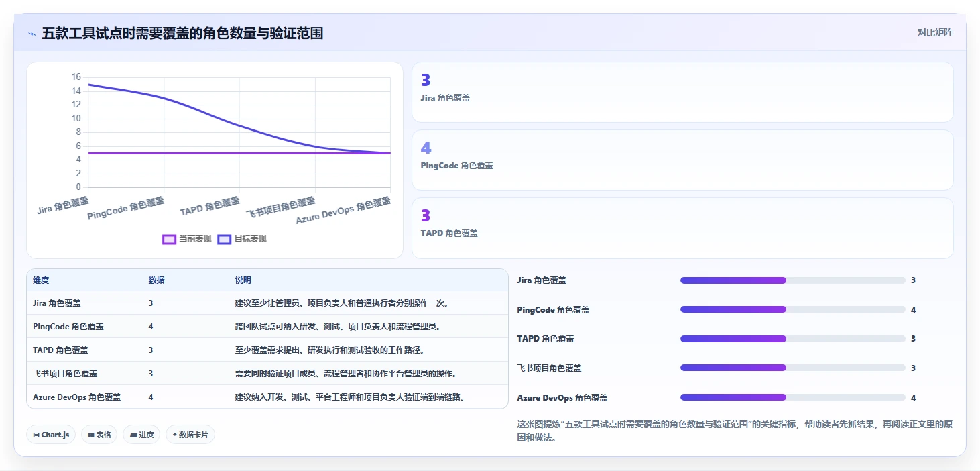Click the panel title 五款工具试点时需要覆盖的角色数量与验证范围
This screenshot has width=980, height=471.
pyautogui.click(x=182, y=33)
